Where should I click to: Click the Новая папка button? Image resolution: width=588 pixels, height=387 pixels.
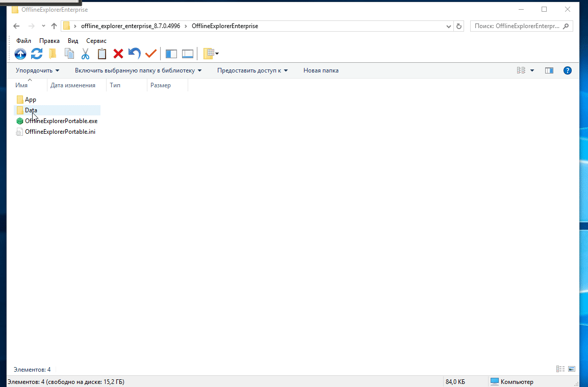pyautogui.click(x=321, y=70)
